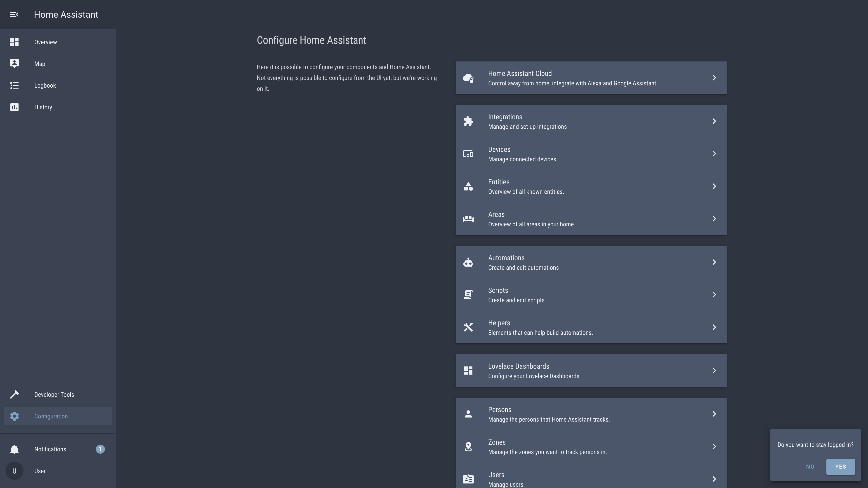Click YES to stay logged in
This screenshot has height=488, width=868.
[840, 467]
